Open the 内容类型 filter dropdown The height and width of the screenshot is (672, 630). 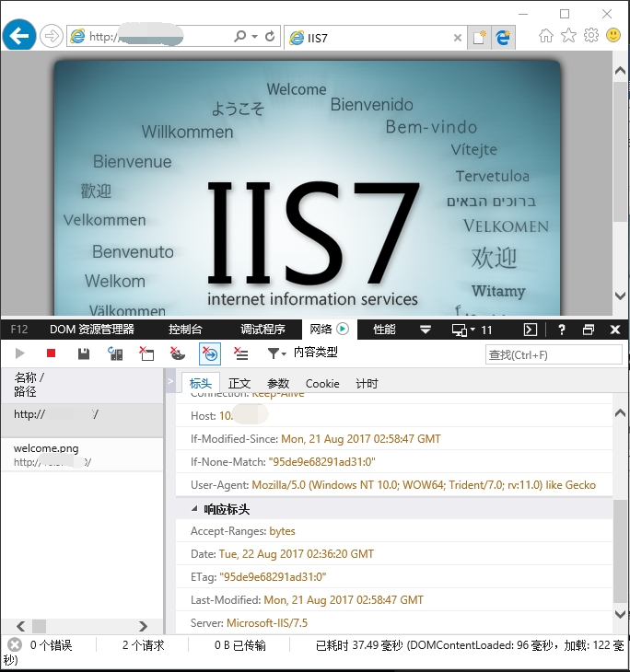(x=302, y=353)
